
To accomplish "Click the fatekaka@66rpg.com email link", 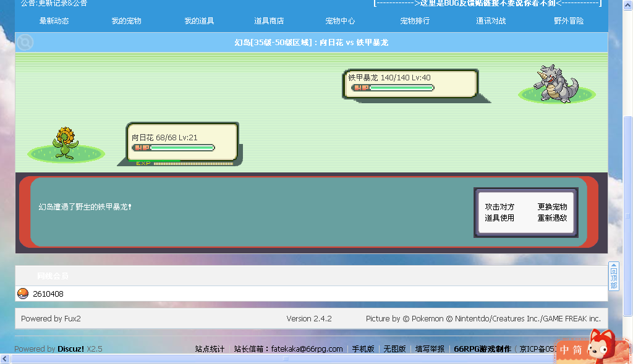I will (x=307, y=349).
